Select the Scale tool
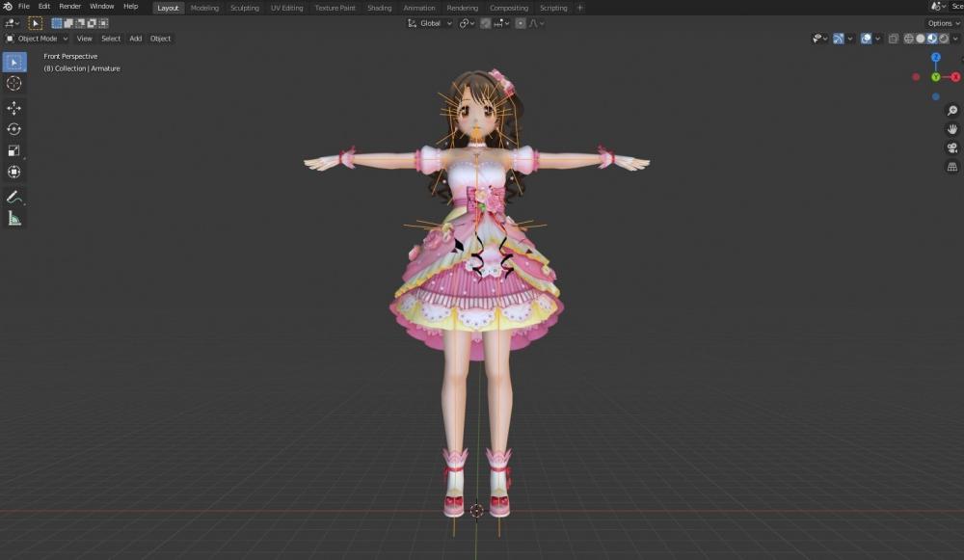This screenshot has width=964, height=560. (14, 150)
